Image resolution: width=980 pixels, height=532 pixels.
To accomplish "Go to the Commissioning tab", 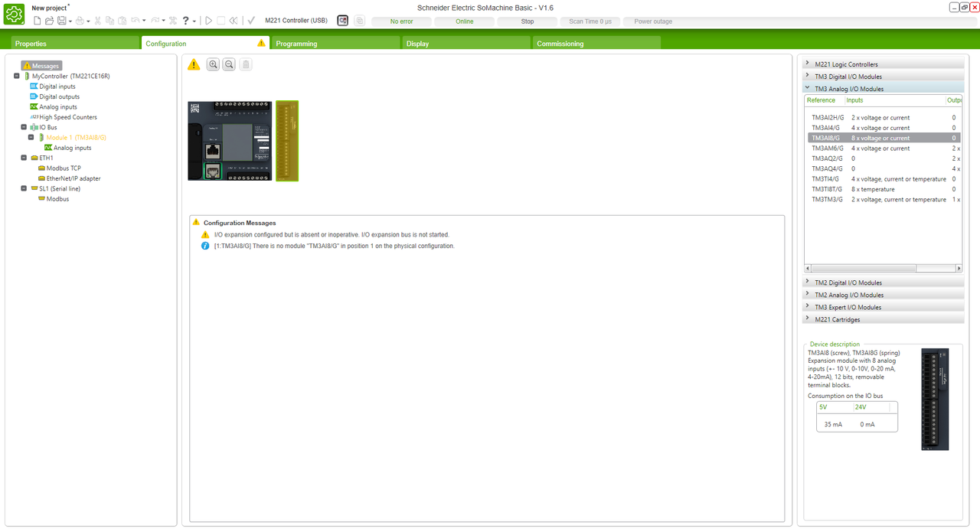I will (596, 44).
